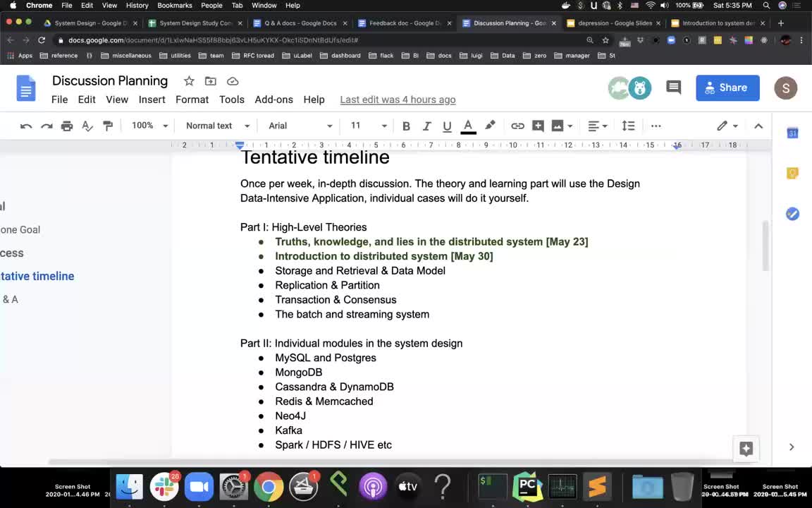
Task: Show more toolbar options (three dots)
Action: (656, 126)
